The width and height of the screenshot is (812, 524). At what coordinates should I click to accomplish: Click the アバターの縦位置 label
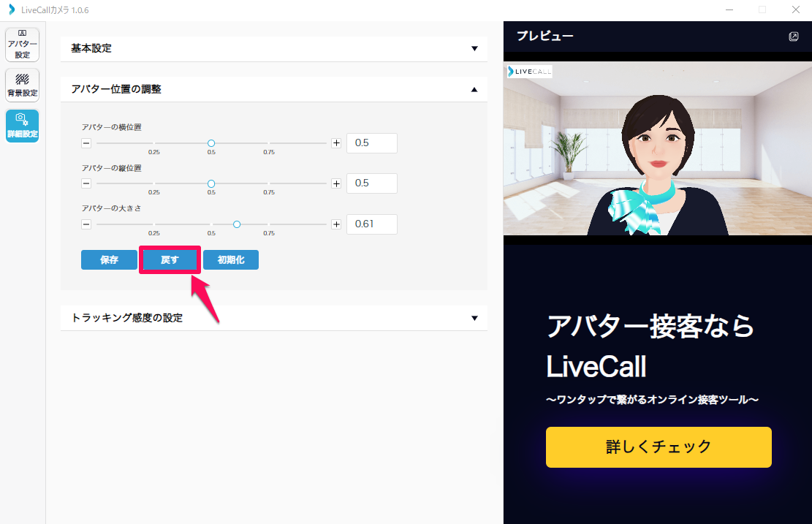(x=111, y=168)
